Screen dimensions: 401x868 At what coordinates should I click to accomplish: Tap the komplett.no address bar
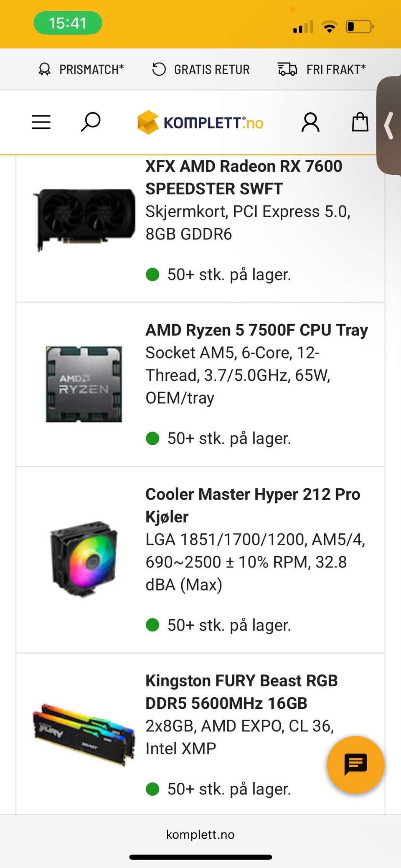click(x=200, y=835)
